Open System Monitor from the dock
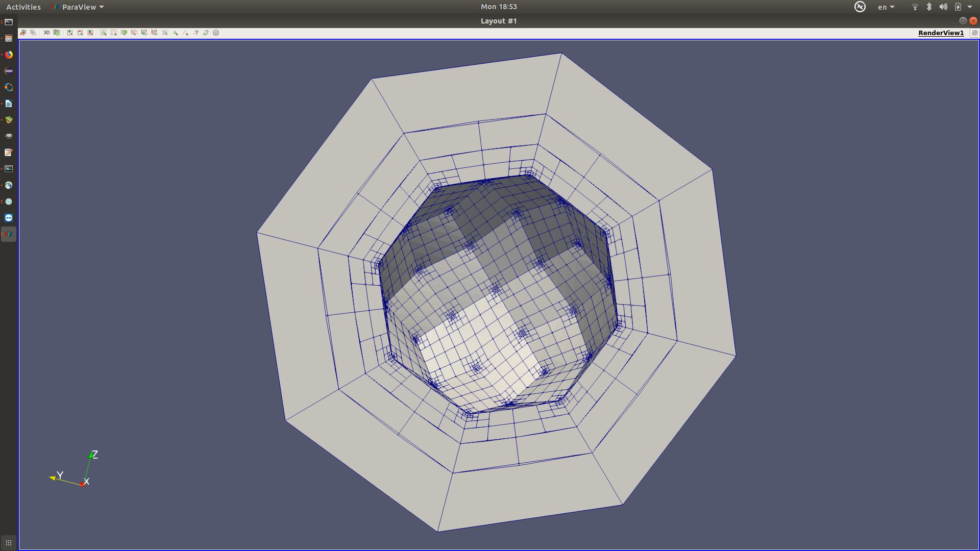 9,169
